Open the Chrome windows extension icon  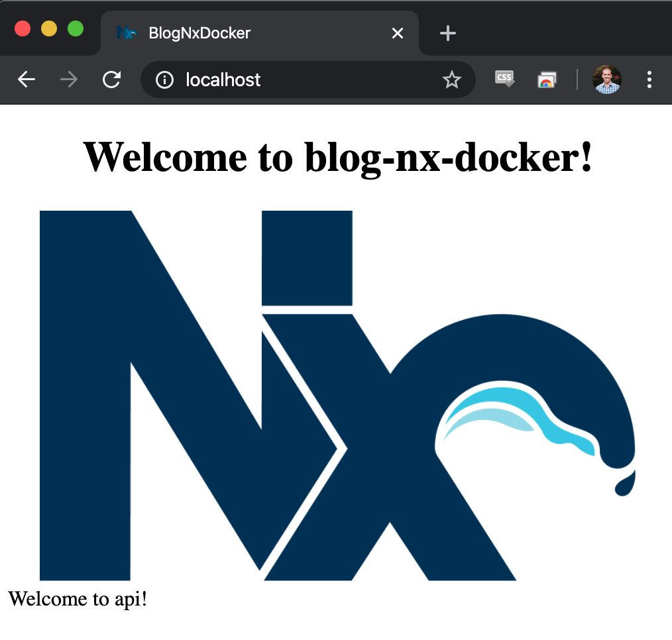(x=547, y=80)
